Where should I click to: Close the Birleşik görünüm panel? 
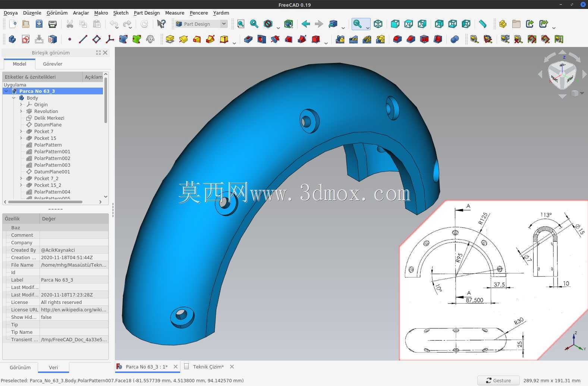[x=105, y=53]
